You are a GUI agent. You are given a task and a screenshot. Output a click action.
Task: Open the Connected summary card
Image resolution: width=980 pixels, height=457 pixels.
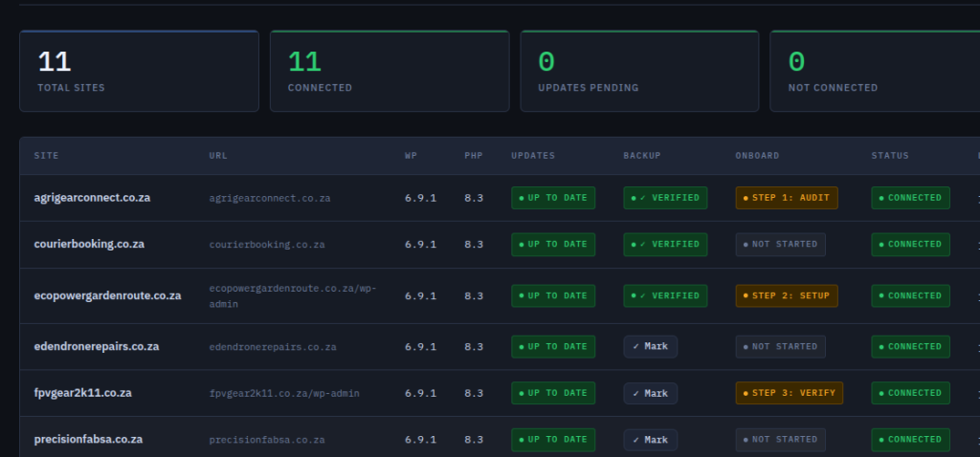tap(390, 71)
